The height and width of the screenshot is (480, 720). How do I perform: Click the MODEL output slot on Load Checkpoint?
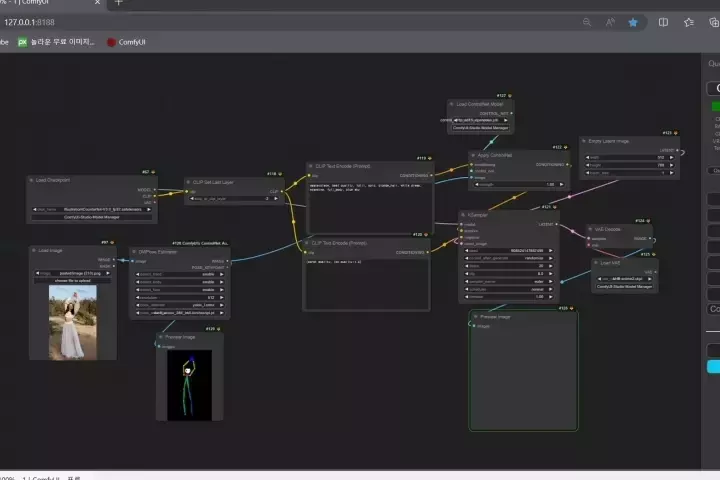tap(154, 189)
